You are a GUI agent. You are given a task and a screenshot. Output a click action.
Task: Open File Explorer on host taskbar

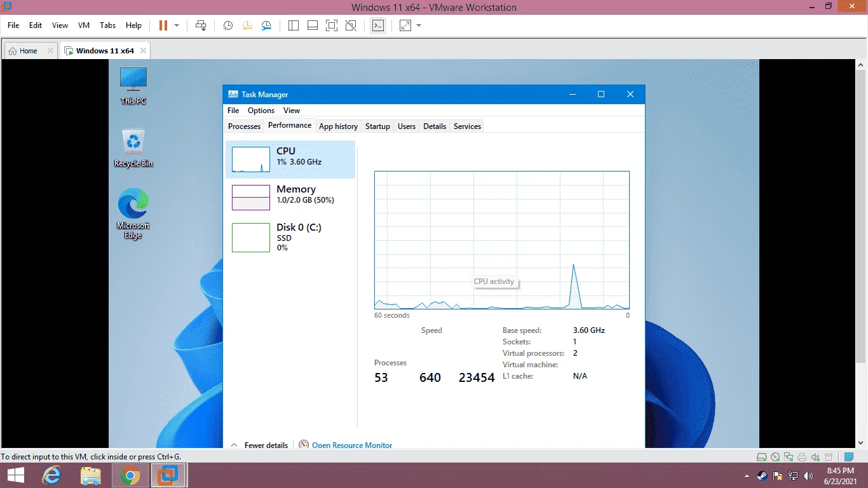[91, 475]
